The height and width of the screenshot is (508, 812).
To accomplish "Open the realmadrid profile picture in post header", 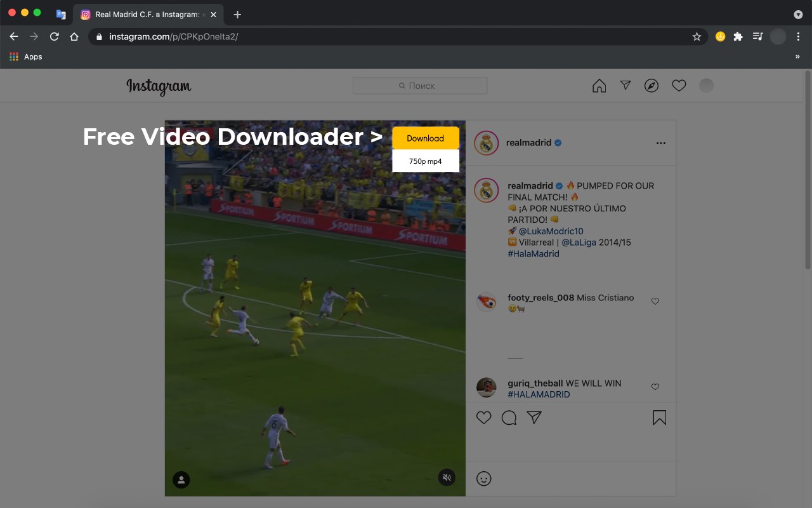I will pos(487,143).
